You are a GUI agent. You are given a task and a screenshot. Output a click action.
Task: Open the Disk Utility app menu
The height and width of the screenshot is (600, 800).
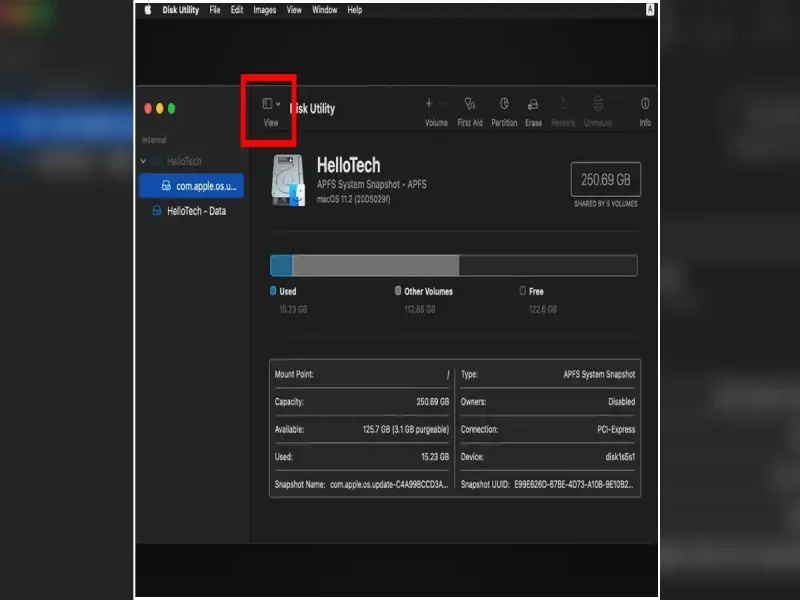point(181,10)
